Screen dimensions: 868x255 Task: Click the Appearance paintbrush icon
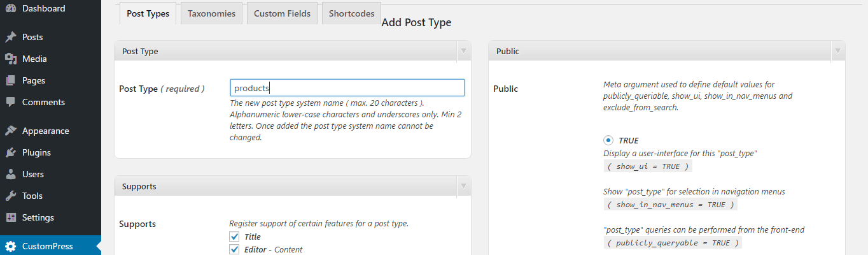pyautogui.click(x=11, y=131)
